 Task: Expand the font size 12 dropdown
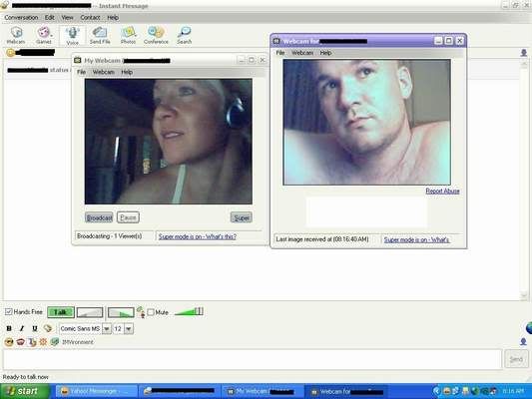(129, 328)
